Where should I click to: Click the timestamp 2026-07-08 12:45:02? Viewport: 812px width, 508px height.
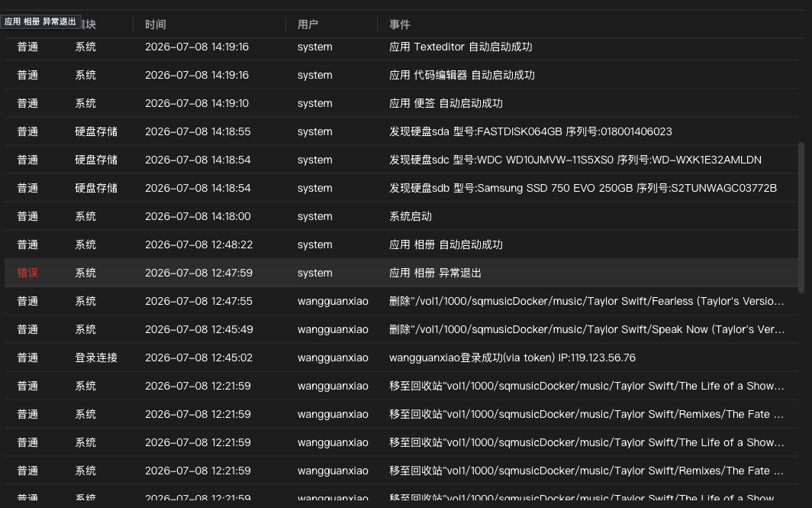[199, 358]
